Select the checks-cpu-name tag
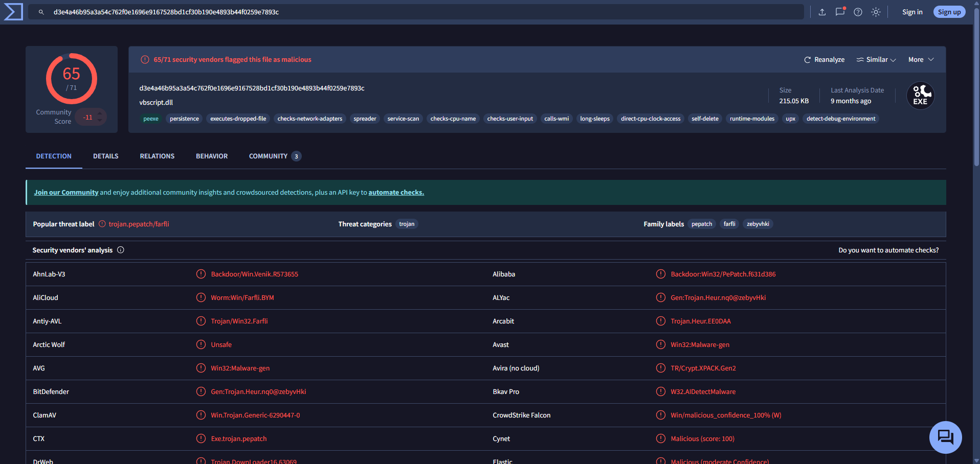 [453, 119]
